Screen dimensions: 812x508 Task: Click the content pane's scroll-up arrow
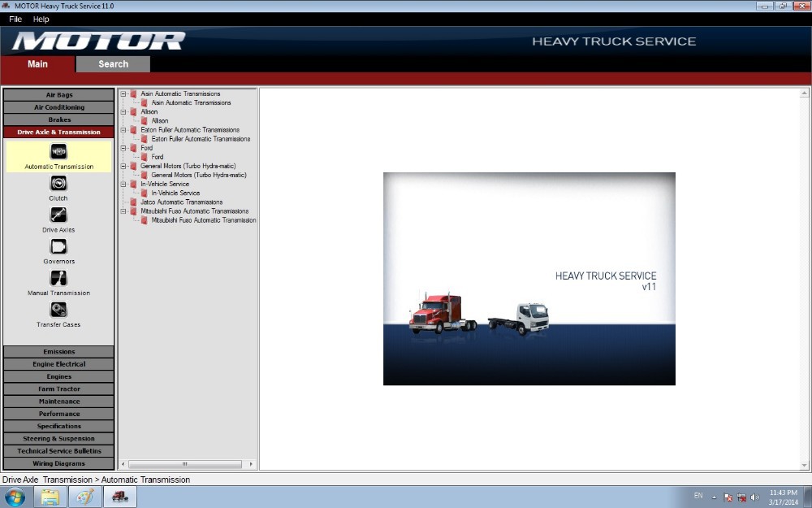[x=804, y=93]
